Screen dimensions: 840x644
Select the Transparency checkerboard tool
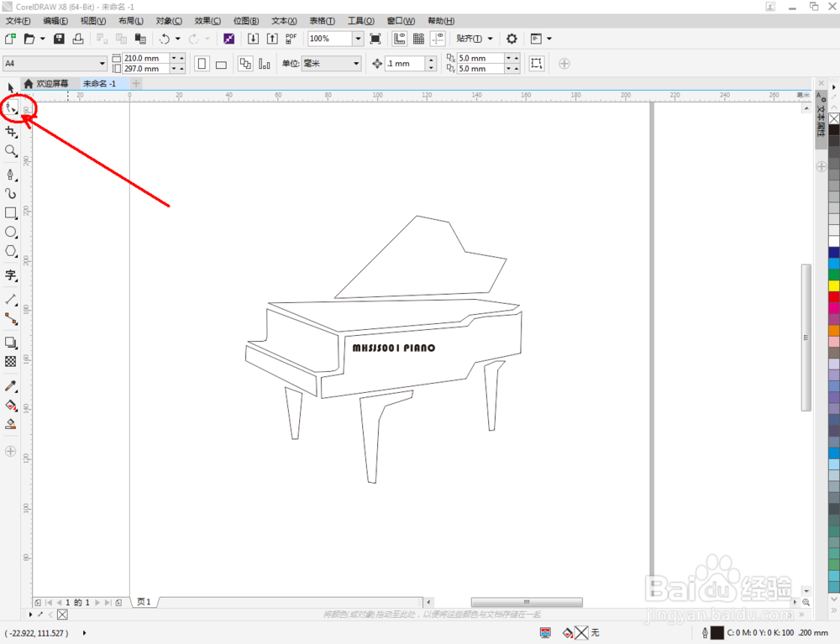point(11,362)
